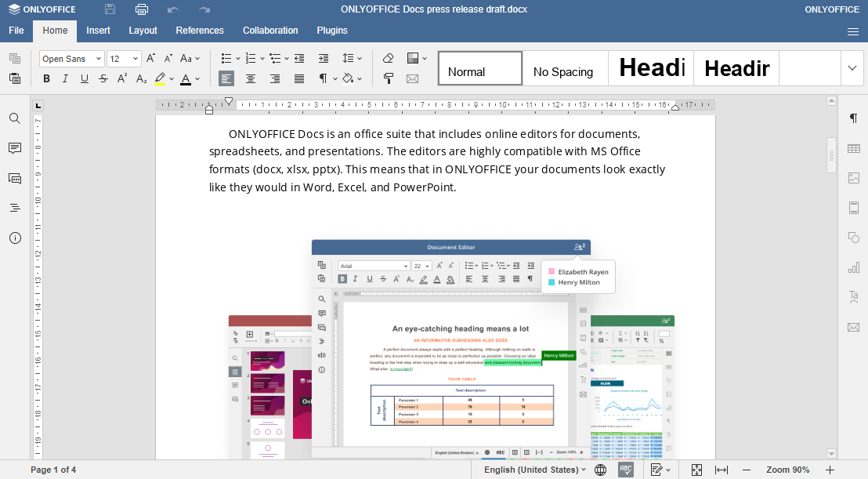The image size is (868, 479).
Task: Open chart settings in right sidebar
Action: pyautogui.click(x=854, y=268)
